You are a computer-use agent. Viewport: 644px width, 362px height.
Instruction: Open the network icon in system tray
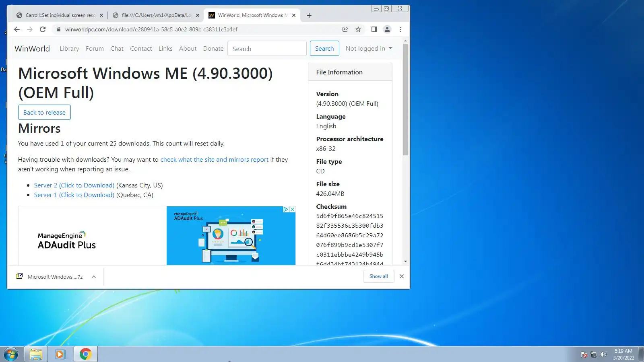point(593,354)
